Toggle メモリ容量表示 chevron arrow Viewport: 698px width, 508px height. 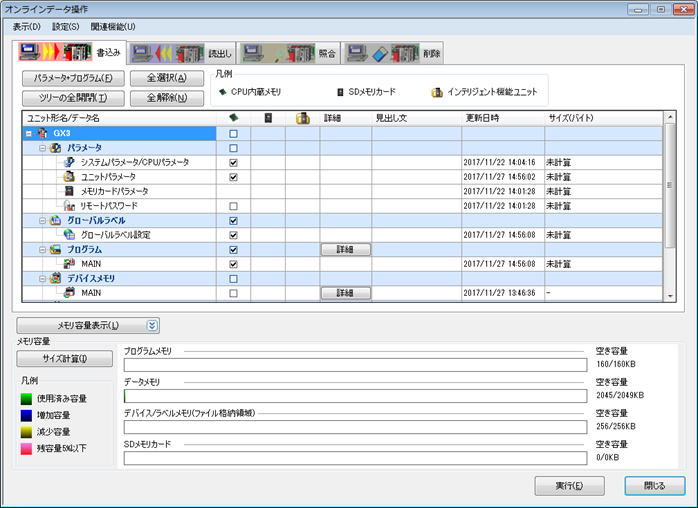(x=152, y=325)
